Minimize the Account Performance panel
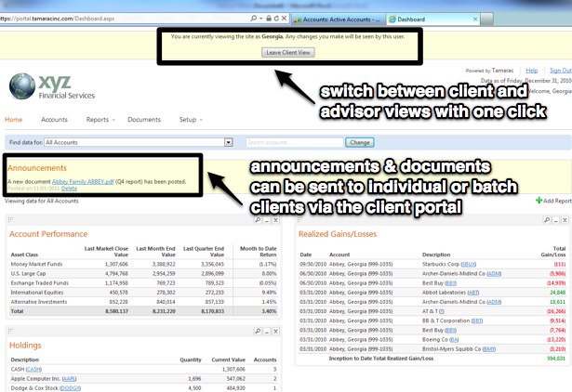 click(x=267, y=220)
